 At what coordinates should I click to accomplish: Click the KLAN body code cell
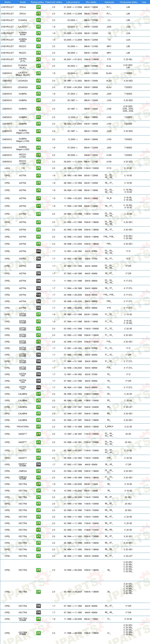(x=109, y=73)
